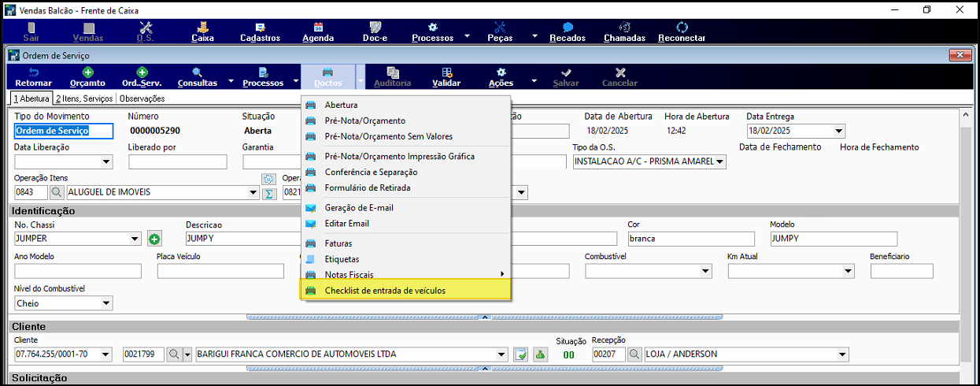
Task: Open the Recados messages icon
Action: coord(567,32)
